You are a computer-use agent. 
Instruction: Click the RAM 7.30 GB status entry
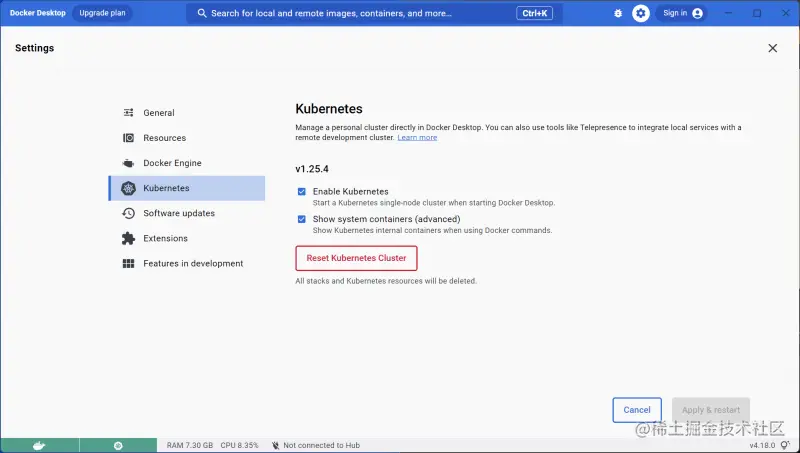coord(190,445)
